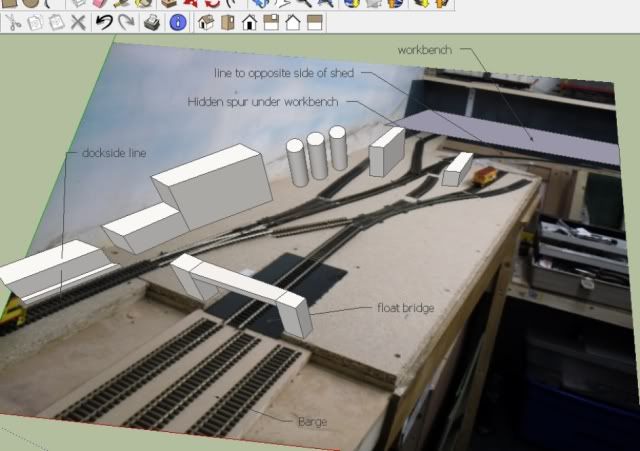640x451 pixels.
Task: Select the Zoom magnifier tool
Action: point(304,4)
